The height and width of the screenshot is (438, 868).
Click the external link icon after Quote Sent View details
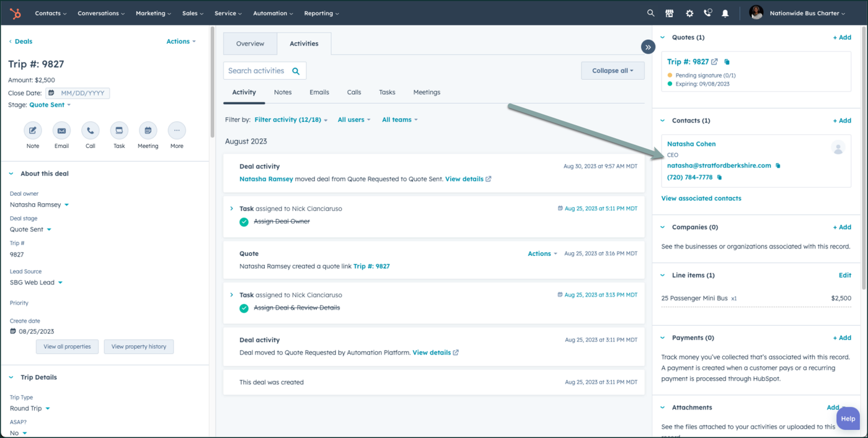click(x=489, y=179)
